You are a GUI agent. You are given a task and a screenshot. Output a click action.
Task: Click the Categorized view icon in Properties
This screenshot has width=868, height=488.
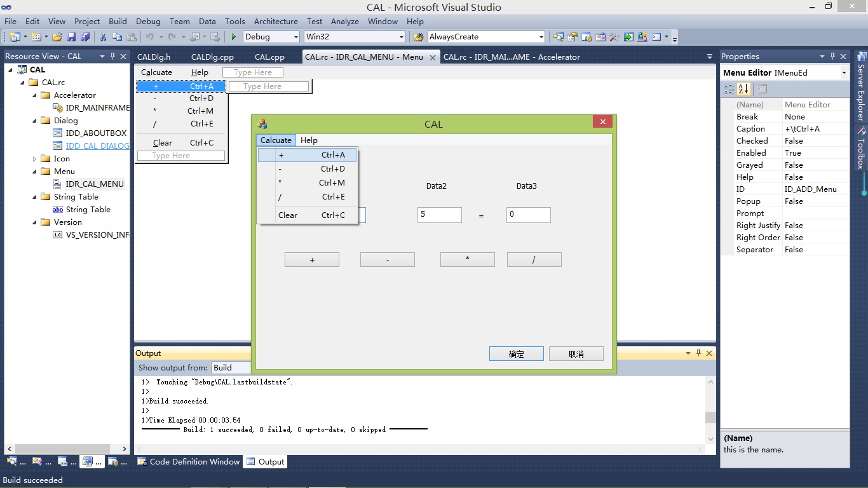pos(729,89)
